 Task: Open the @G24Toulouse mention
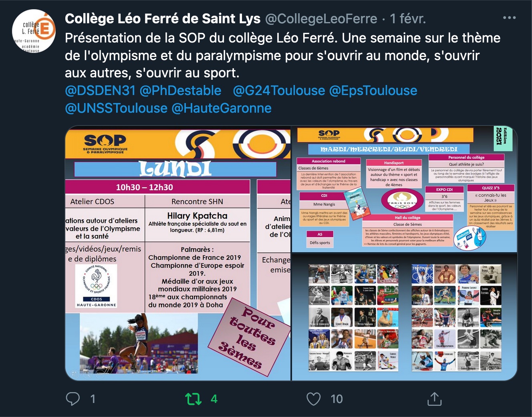[279, 91]
